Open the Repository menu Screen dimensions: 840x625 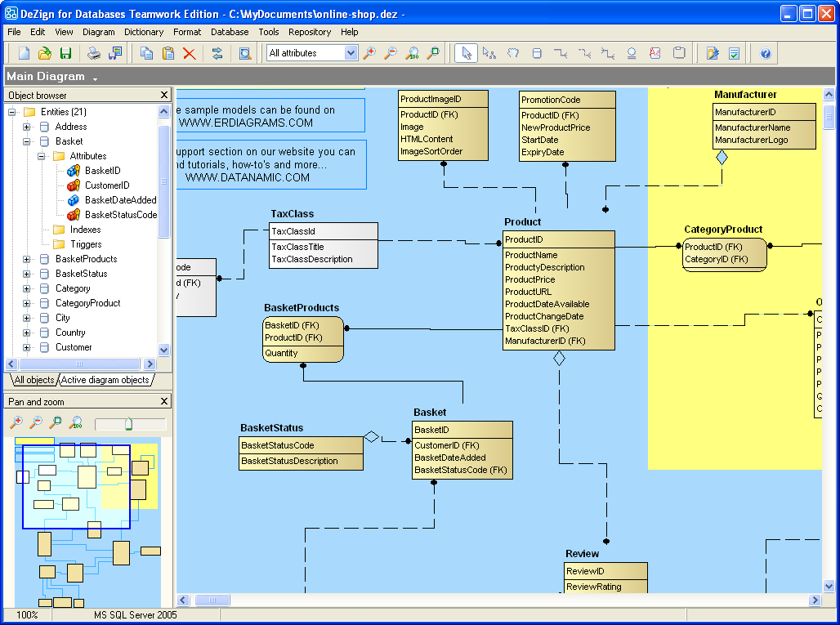tap(310, 32)
